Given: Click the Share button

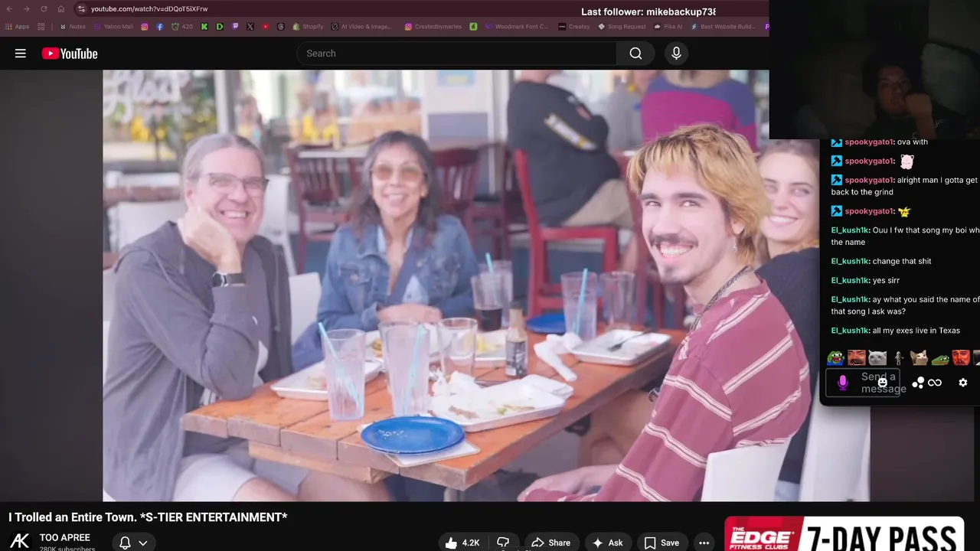Looking at the screenshot, I should [x=550, y=543].
